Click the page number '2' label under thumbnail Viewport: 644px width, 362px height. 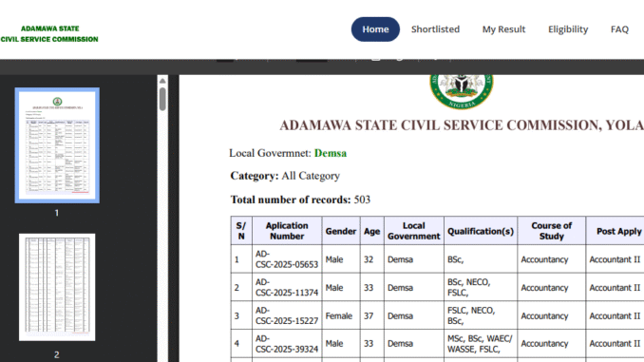click(57, 354)
